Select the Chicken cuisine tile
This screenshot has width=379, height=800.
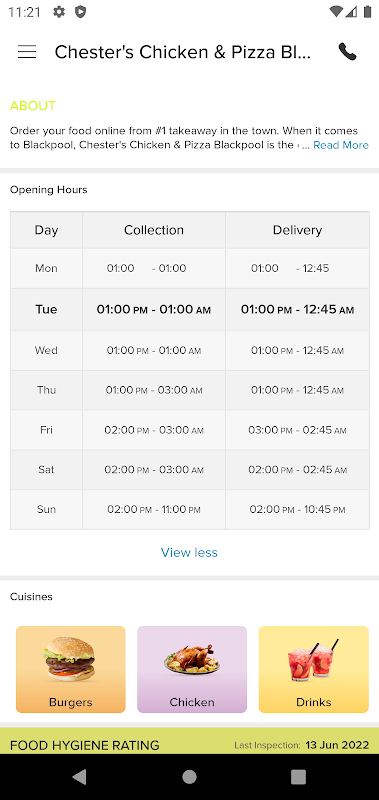click(192, 669)
